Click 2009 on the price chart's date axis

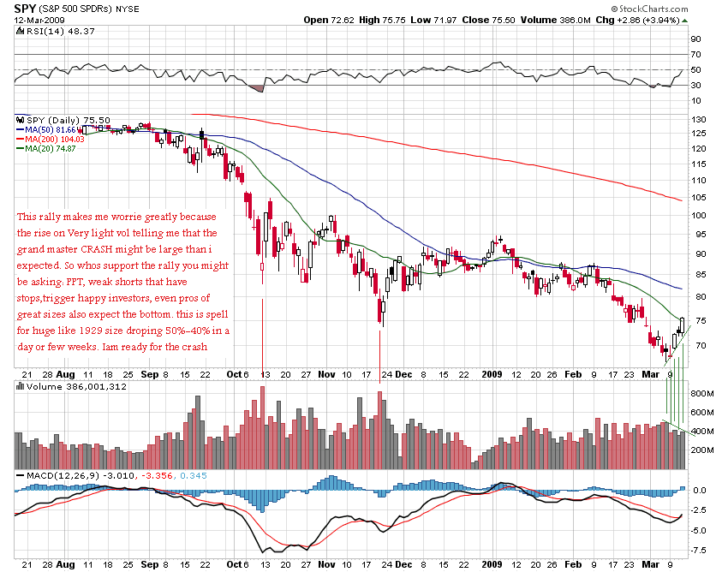tap(492, 374)
